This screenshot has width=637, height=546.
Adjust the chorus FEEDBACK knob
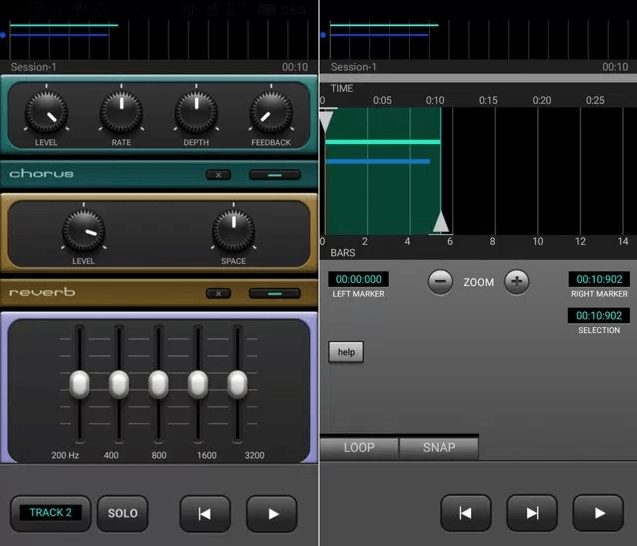pos(271,112)
